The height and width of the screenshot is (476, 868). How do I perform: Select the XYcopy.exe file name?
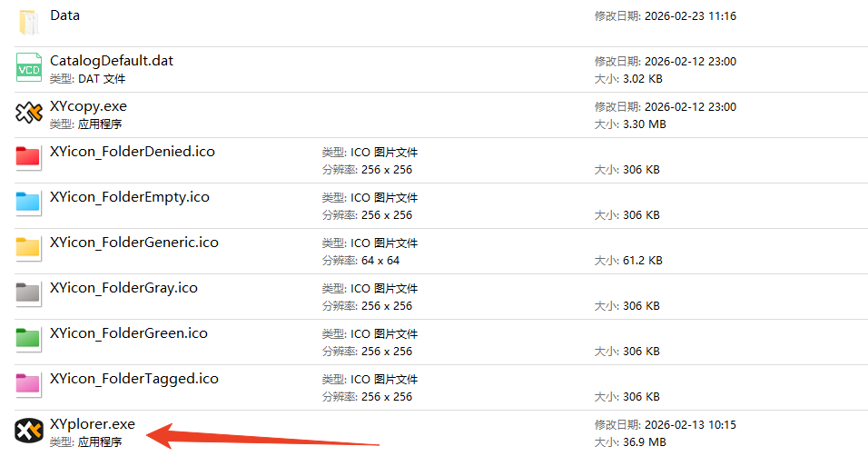88,106
